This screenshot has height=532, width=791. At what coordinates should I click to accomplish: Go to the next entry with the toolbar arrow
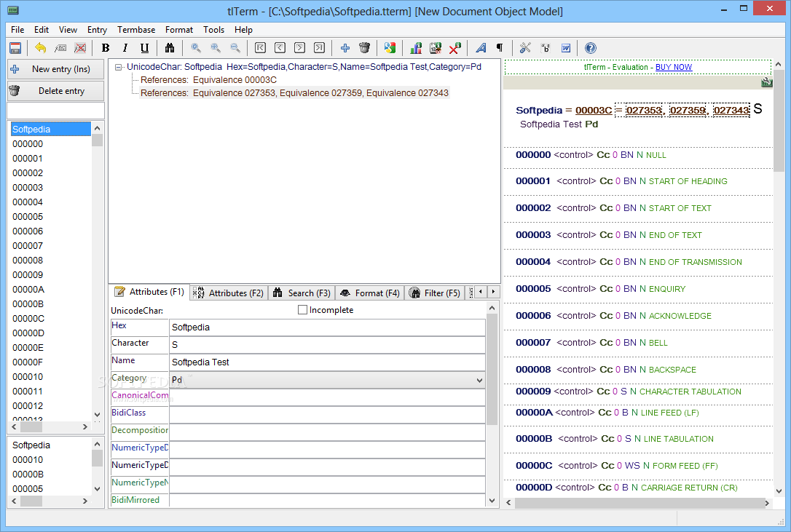click(299, 48)
